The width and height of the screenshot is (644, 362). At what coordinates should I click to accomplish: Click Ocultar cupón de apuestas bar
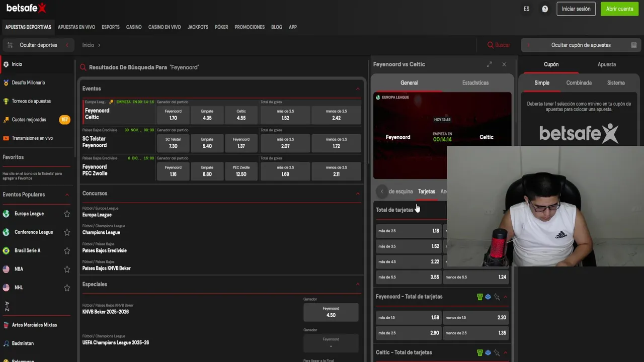click(581, 45)
